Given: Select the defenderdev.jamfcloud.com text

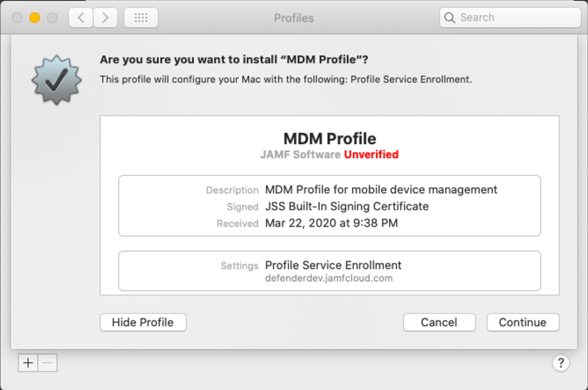Looking at the screenshot, I should tap(329, 278).
